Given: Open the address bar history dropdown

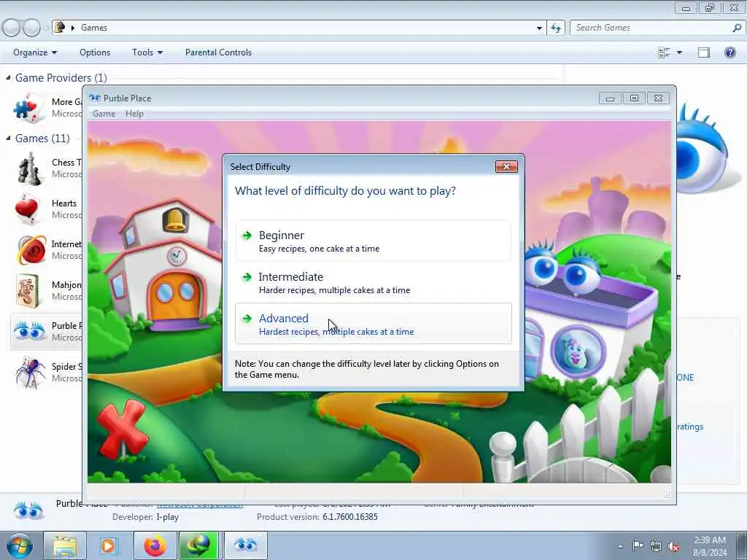Looking at the screenshot, I should 539,28.
